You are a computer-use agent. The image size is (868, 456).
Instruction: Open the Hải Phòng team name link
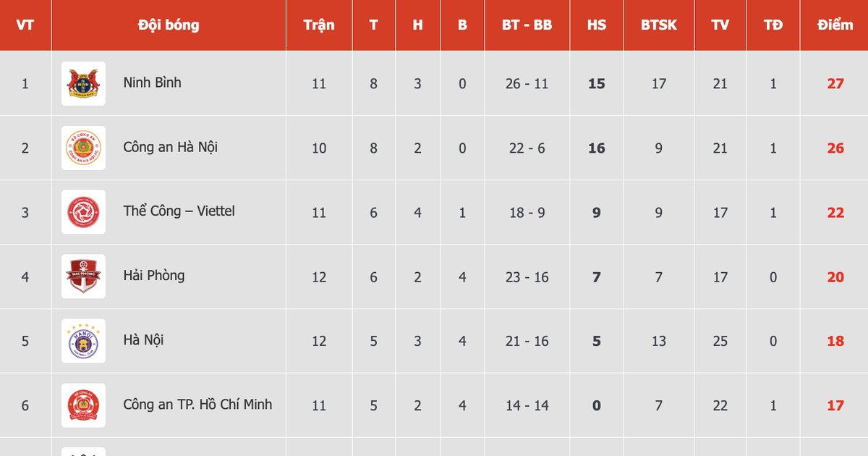point(153,276)
